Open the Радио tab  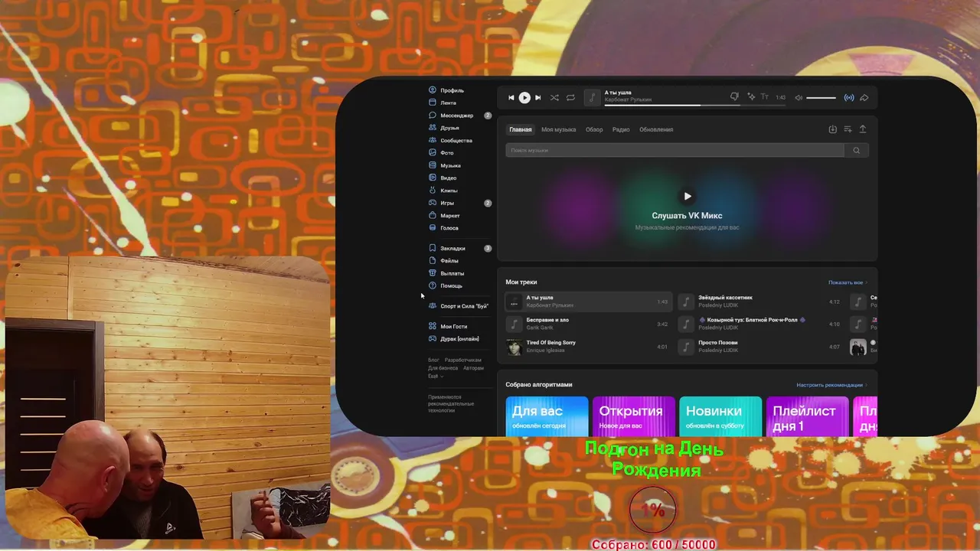coord(621,129)
